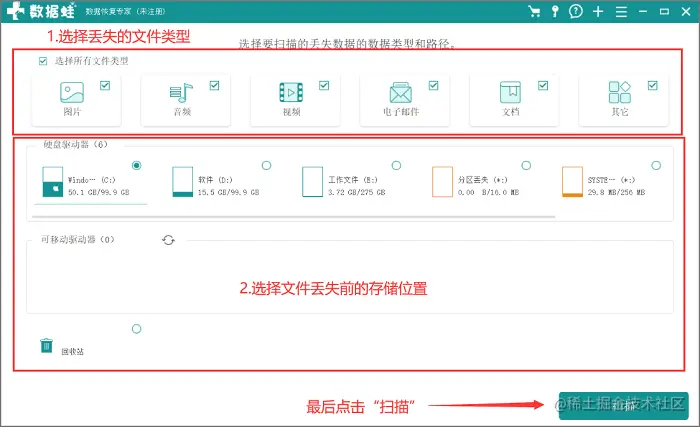The height and width of the screenshot is (427, 700).
Task: Select the 回收站 recycle bin radio button
Action: click(x=137, y=329)
